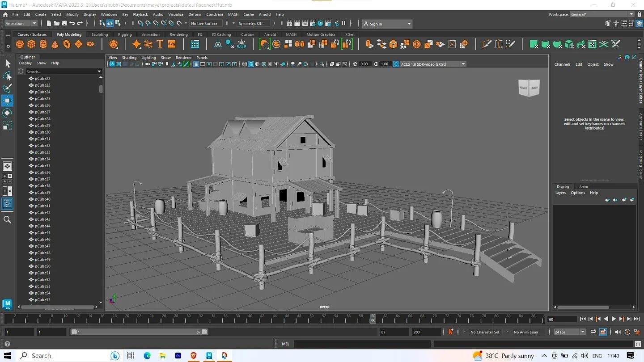
Task: Open the ACES 1.0 SDR-video color space dropdown
Action: coord(463,64)
